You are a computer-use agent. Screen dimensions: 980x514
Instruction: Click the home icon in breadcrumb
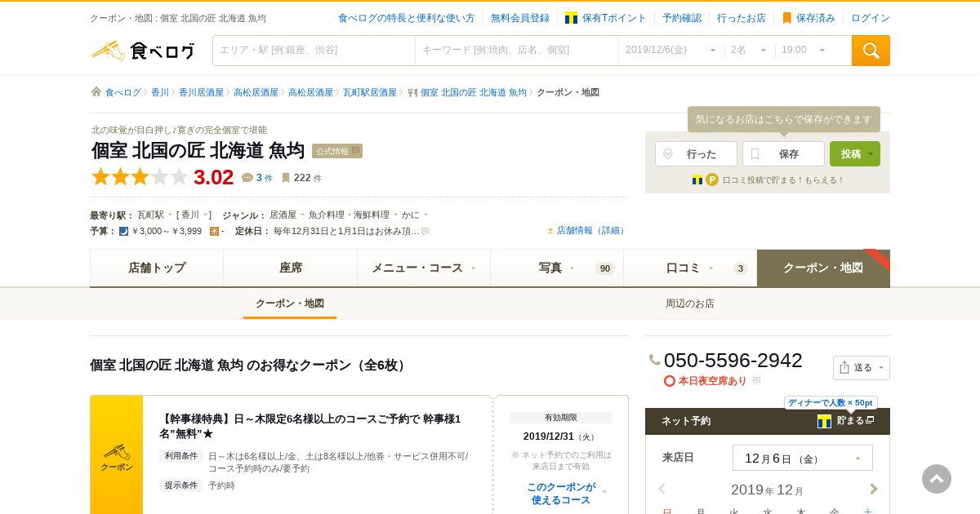(x=96, y=92)
